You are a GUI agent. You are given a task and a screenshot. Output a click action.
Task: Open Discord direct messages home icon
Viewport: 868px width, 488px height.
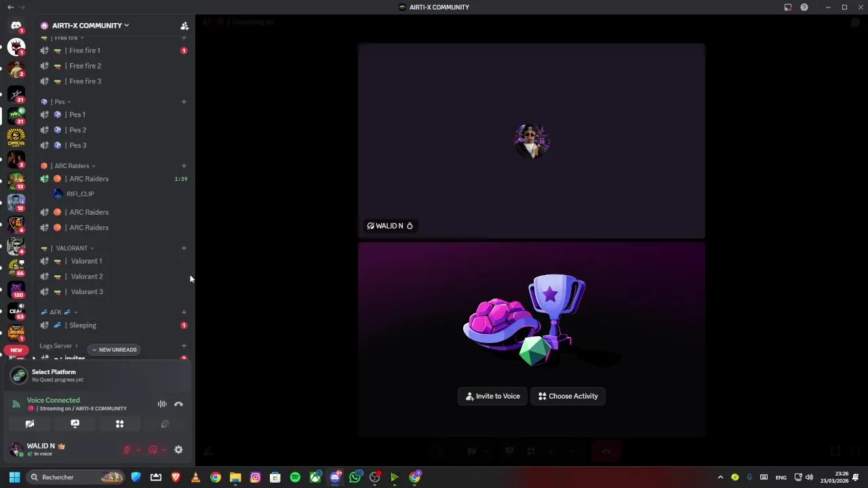click(x=16, y=26)
